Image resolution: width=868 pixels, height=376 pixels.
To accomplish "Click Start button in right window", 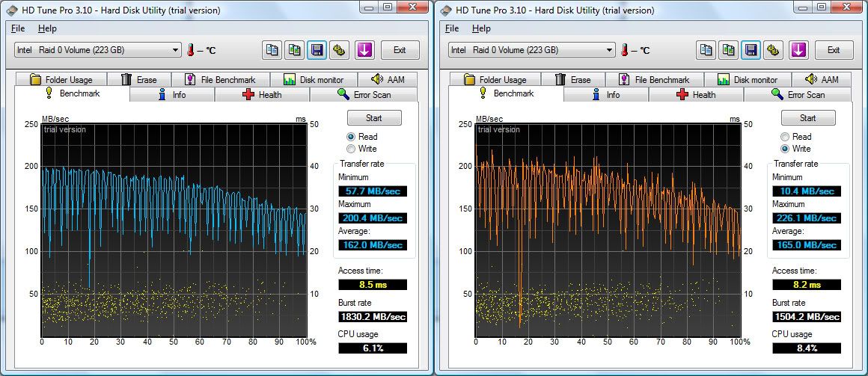I will 808,118.
